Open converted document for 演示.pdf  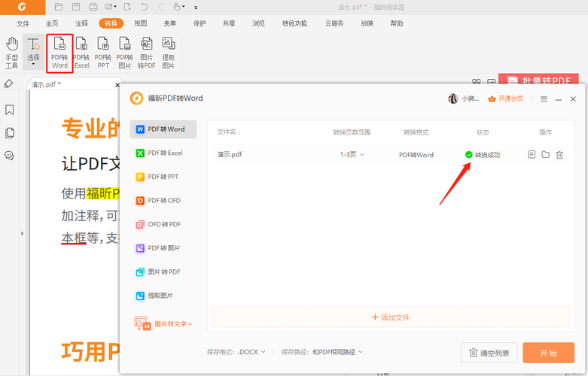pos(532,154)
